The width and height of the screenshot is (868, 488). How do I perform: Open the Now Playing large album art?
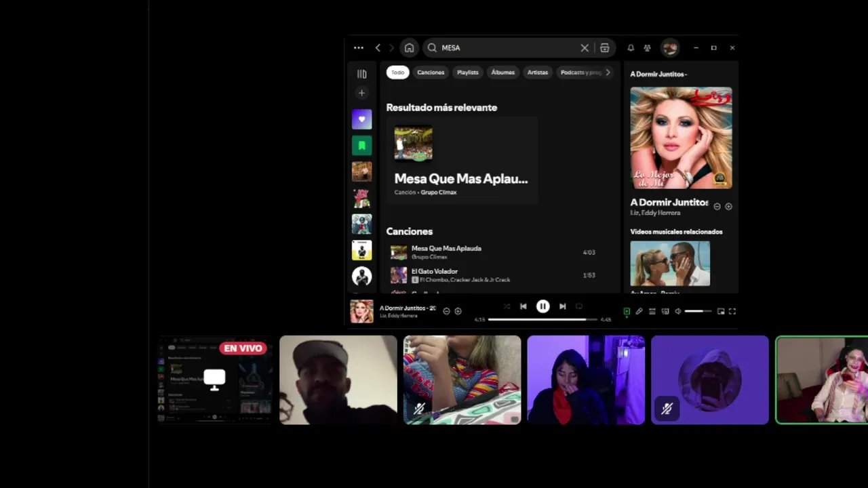pyautogui.click(x=681, y=138)
